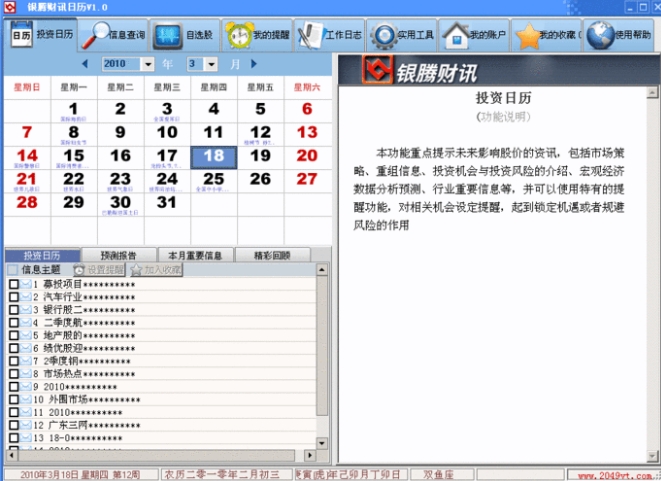Switch to 预测报告 tab
The height and width of the screenshot is (481, 661).
[118, 255]
